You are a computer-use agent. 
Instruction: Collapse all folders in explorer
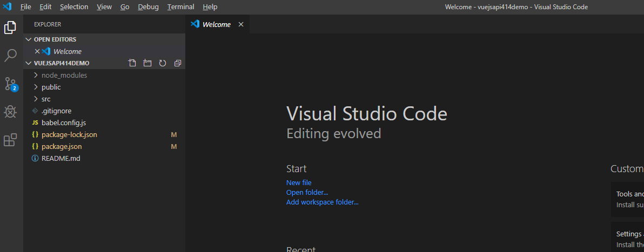tap(177, 63)
